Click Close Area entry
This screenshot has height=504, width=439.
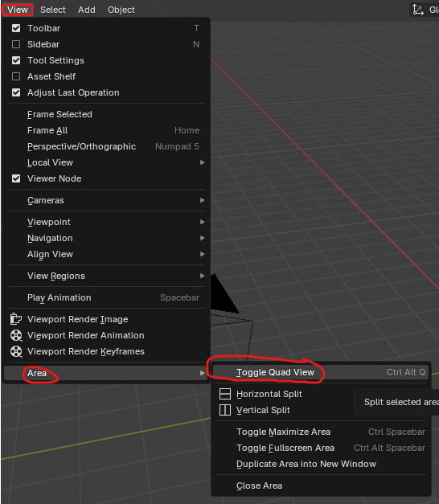[x=321, y=486]
